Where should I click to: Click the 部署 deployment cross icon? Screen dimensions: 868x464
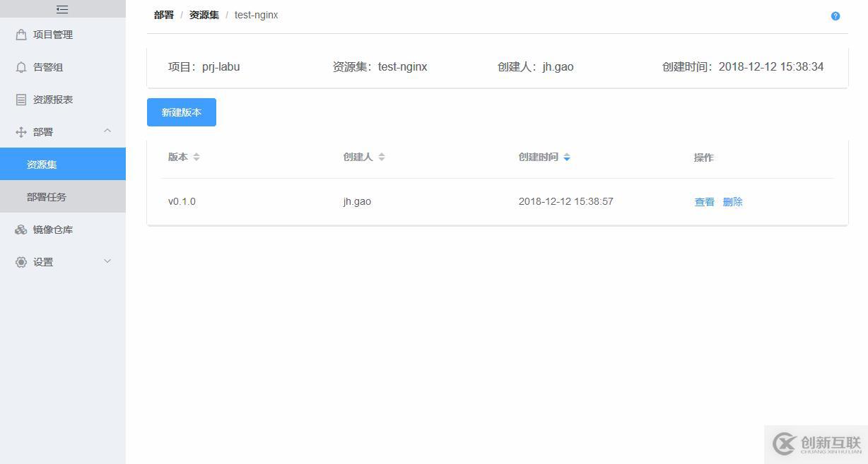[x=22, y=131]
